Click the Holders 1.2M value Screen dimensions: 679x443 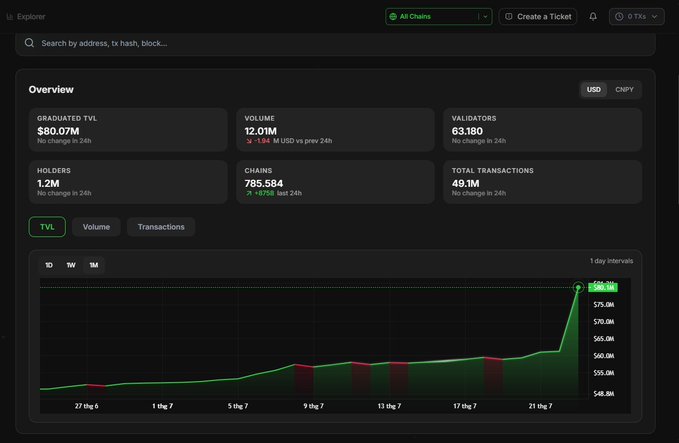pos(48,184)
